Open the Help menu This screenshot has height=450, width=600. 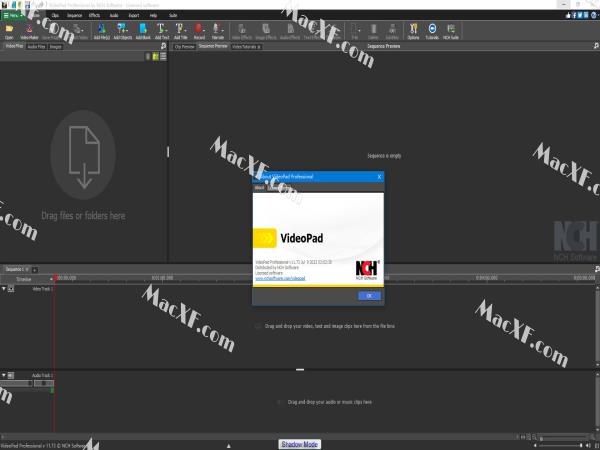click(153, 15)
